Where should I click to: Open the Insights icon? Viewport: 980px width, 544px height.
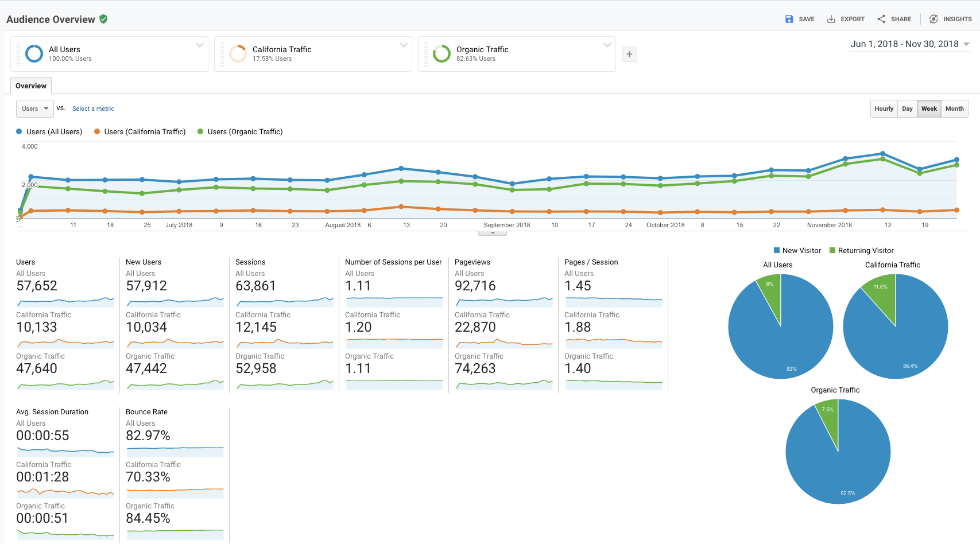933,19
